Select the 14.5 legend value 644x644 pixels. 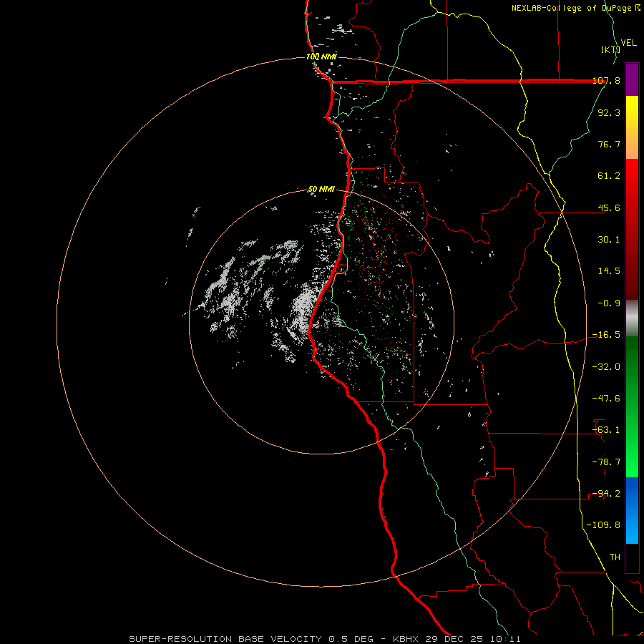click(609, 271)
